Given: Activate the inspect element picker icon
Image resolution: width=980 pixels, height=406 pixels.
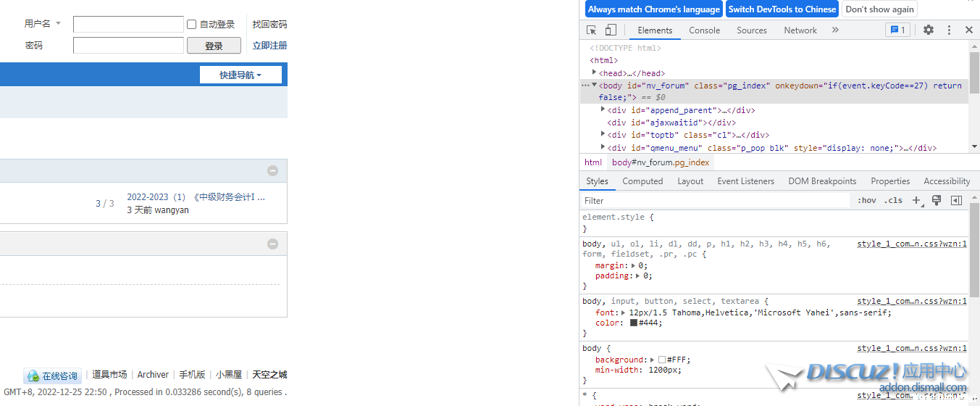Looking at the screenshot, I should coord(592,30).
